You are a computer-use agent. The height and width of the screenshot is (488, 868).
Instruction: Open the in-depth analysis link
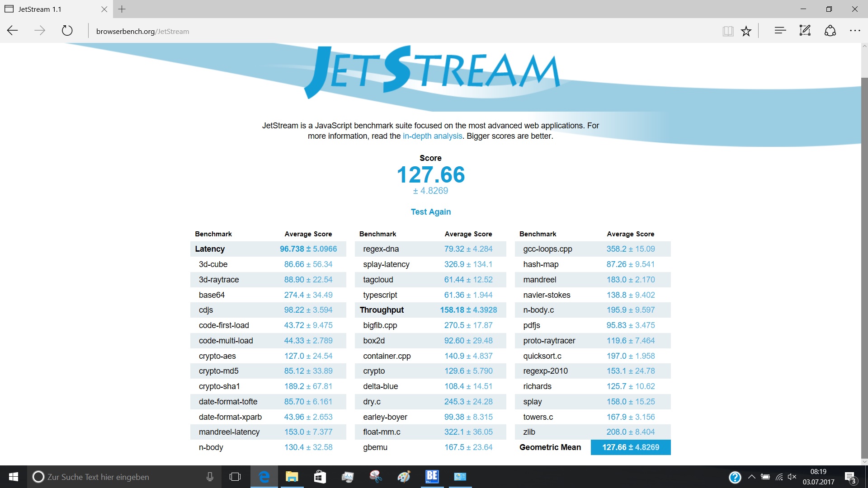point(432,136)
